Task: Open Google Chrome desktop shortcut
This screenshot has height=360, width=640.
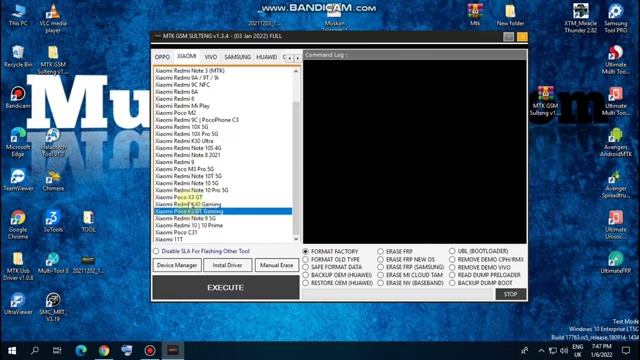Action: 18,224
